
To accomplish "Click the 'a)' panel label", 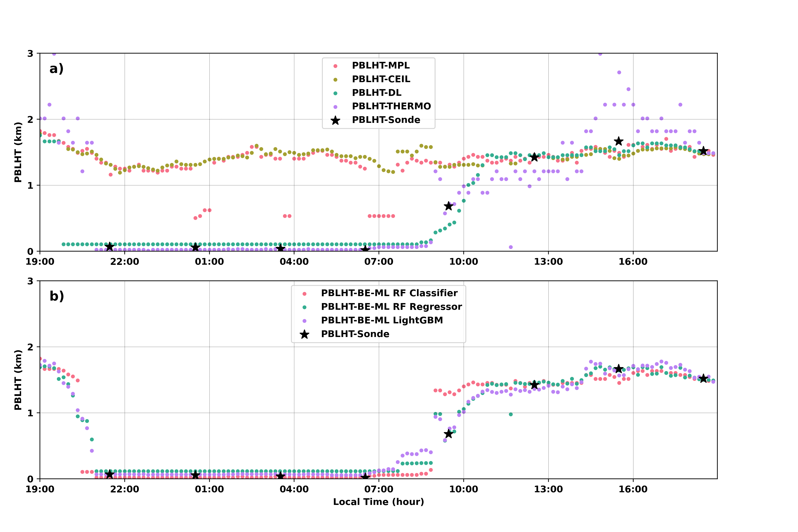I will point(56,69).
